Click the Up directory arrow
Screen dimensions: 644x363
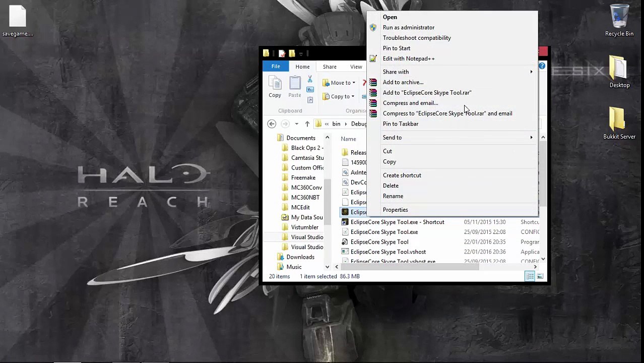pyautogui.click(x=307, y=124)
